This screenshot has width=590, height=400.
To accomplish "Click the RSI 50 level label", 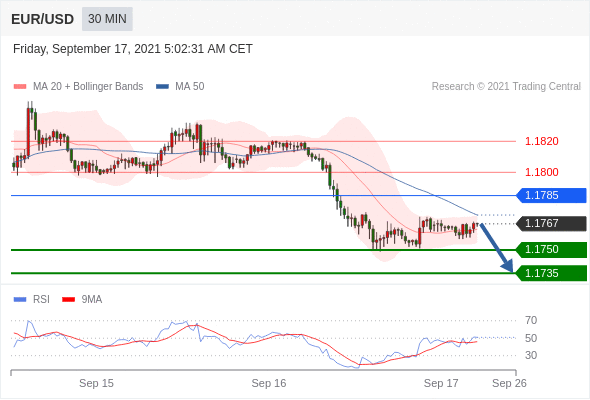I will pyautogui.click(x=531, y=338).
